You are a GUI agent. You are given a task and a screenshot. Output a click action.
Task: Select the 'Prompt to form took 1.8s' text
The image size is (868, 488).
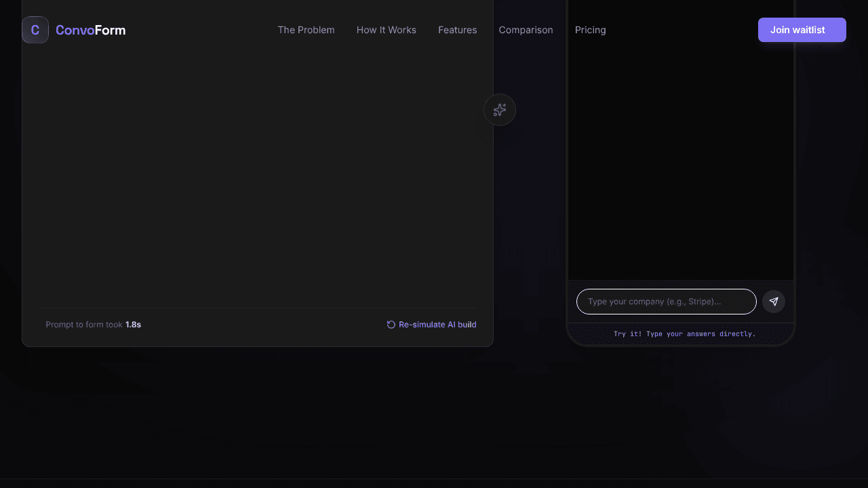(94, 325)
